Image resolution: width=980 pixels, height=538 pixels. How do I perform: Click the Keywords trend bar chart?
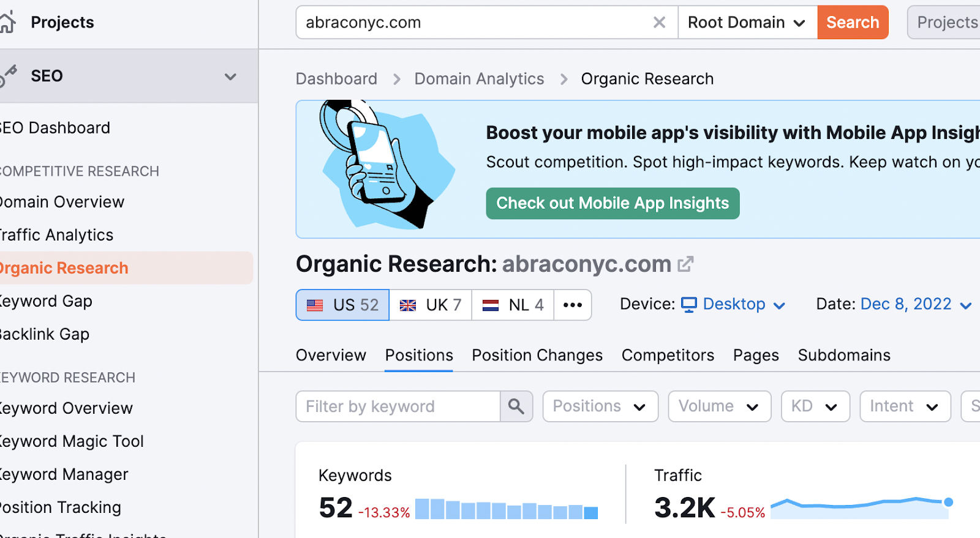point(507,509)
